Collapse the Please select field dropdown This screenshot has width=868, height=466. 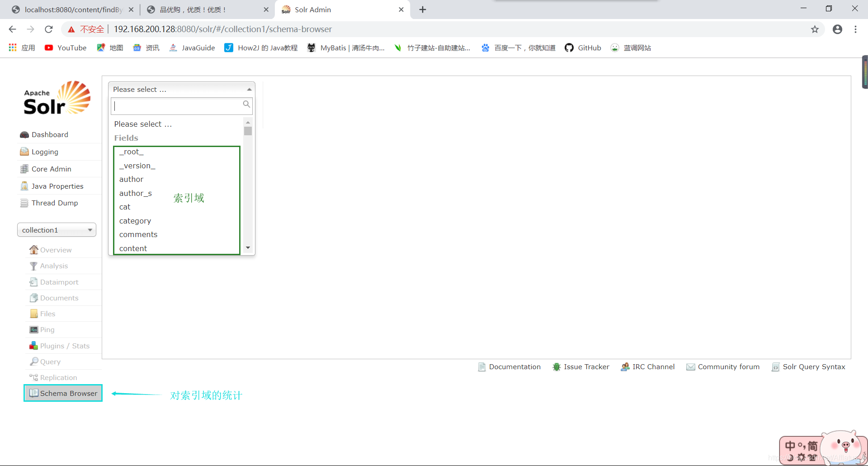[181, 90]
